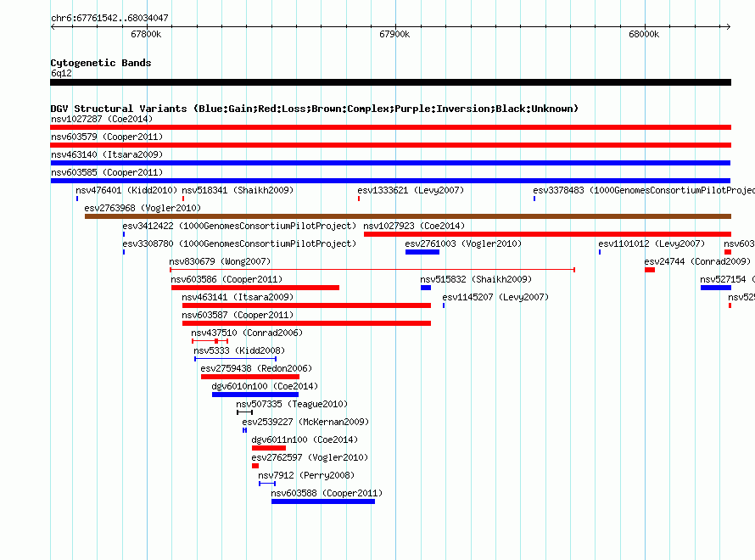Screen dimensions: 755x560
Task: Click the esv2759438 (Redon2006) red bar
Action: coord(250,377)
